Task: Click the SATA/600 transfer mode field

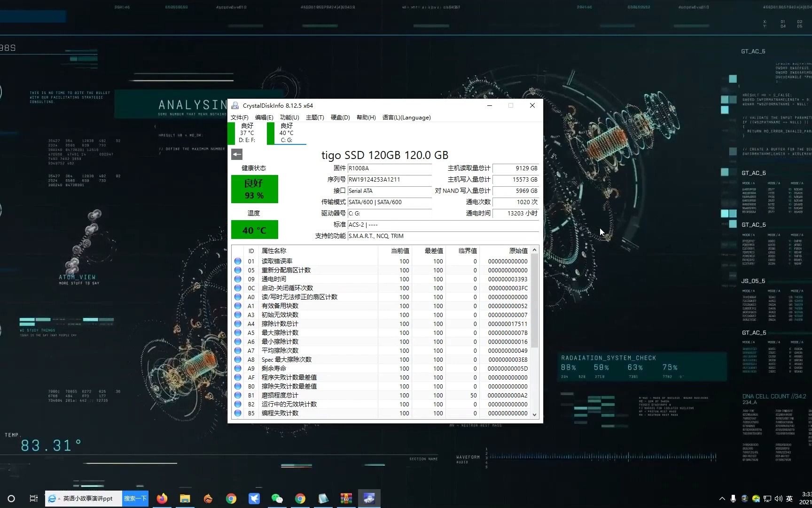Action: (390, 202)
